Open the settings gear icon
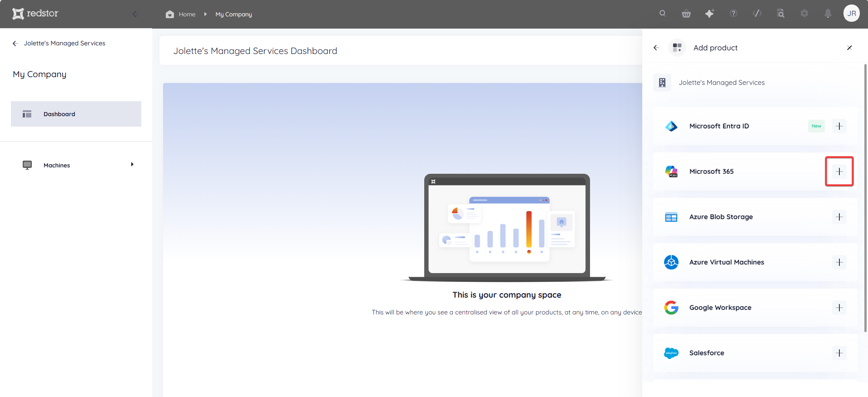Screen dimensions: 868x397 point(804,14)
